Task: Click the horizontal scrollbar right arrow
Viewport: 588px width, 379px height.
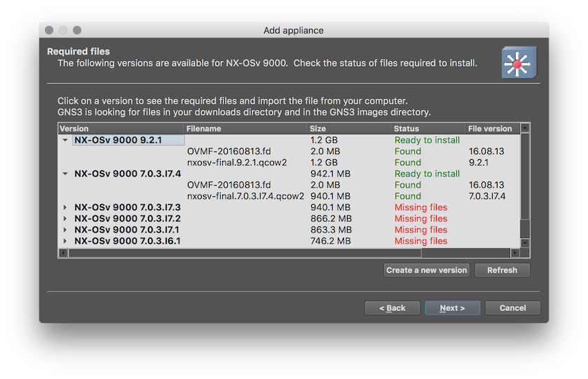Action: pos(515,253)
